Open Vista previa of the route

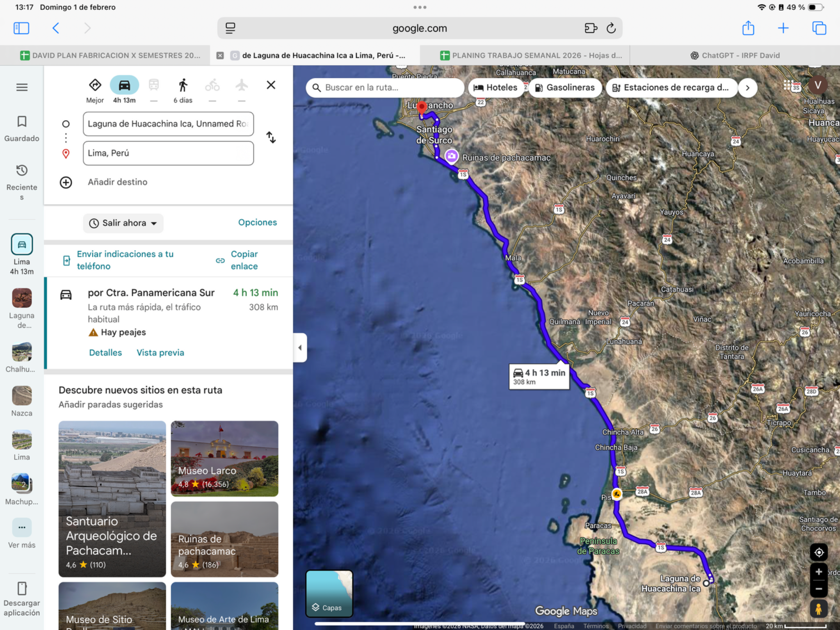coord(160,353)
